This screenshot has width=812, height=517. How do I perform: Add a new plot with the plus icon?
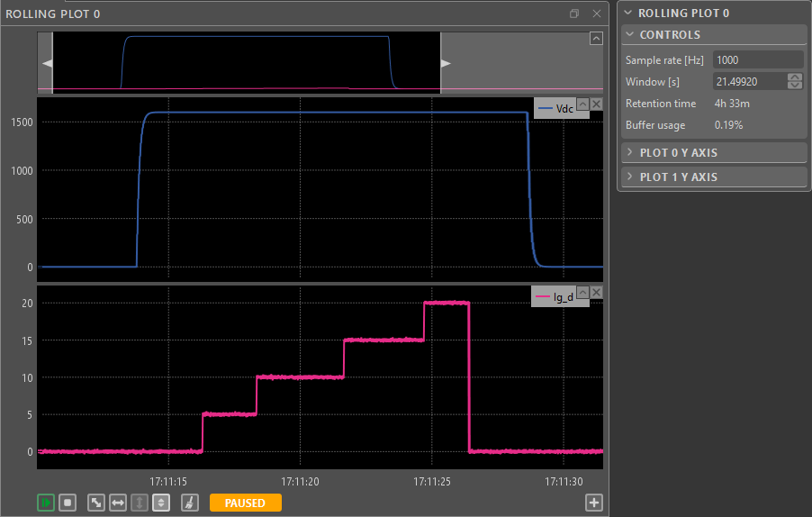(x=593, y=503)
